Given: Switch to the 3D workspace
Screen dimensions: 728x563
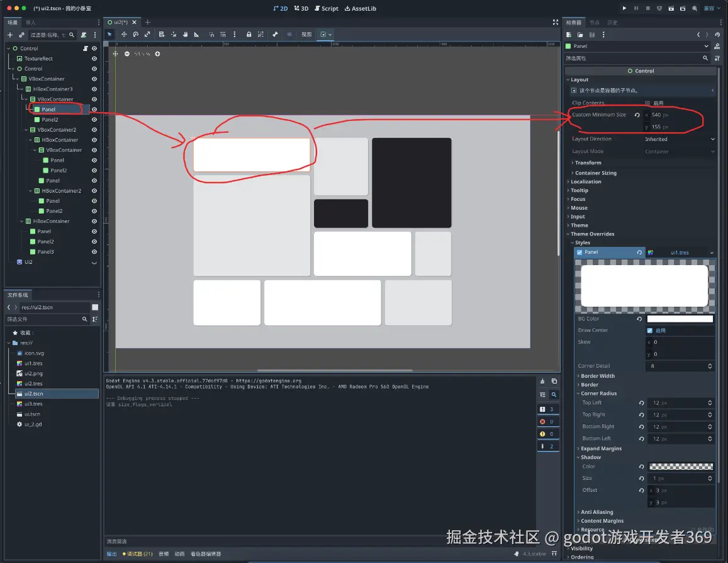Looking at the screenshot, I should click(x=301, y=8).
